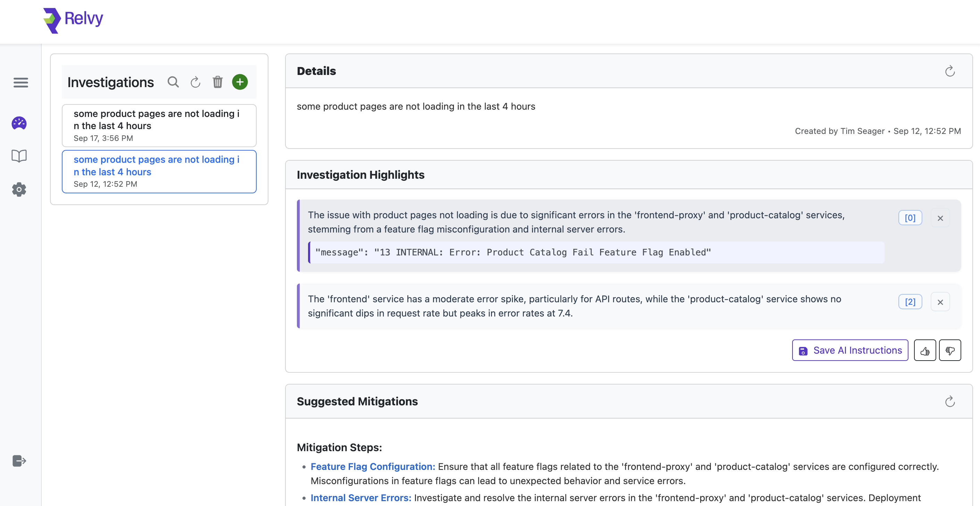Give thumbs up feedback
The width and height of the screenshot is (980, 506).
(924, 351)
